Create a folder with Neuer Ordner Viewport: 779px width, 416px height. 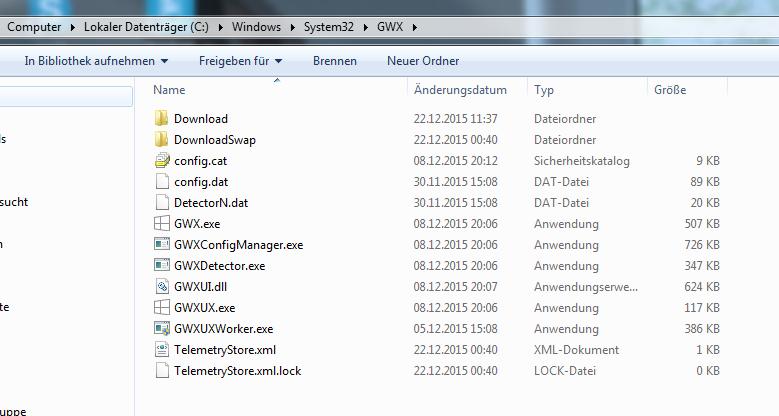click(x=423, y=61)
